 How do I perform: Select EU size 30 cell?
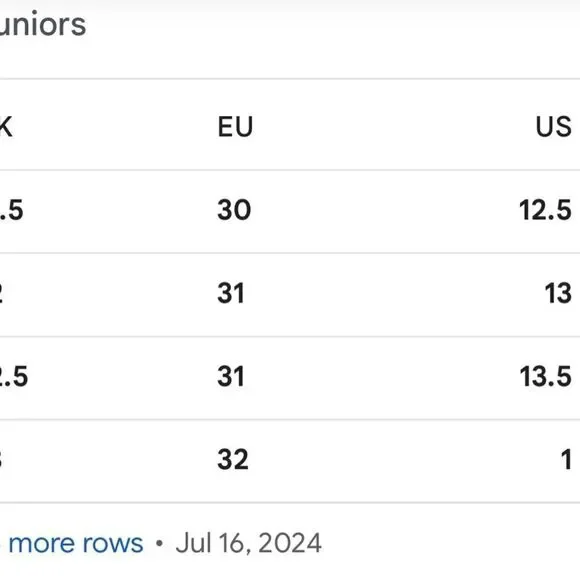pyautogui.click(x=234, y=210)
